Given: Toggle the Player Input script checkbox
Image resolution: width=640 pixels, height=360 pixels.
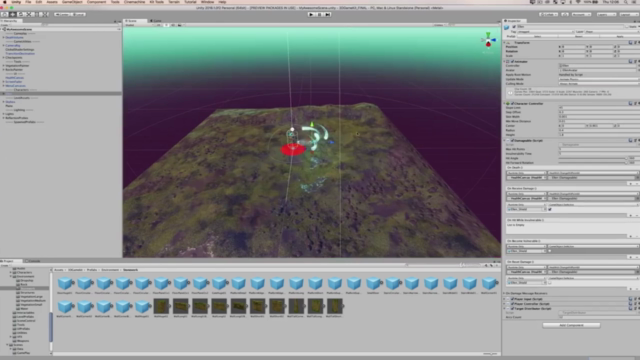Looking at the screenshot, I should [x=512, y=299].
